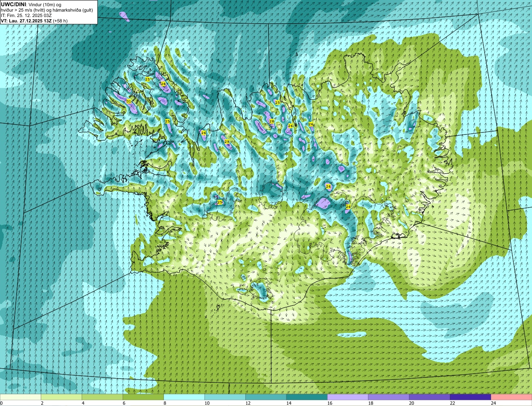The height and width of the screenshot is (406, 532).
Task: Click the legend scale label '10'
Action: [x=207, y=403]
